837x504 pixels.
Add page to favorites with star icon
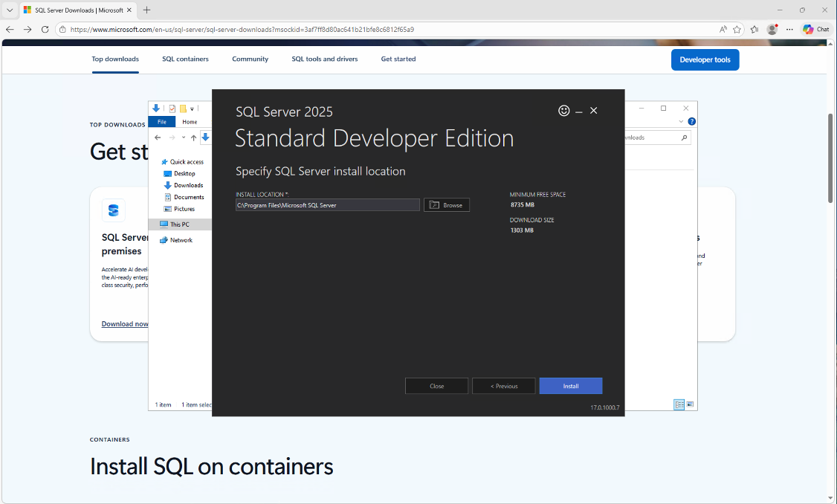pos(737,30)
